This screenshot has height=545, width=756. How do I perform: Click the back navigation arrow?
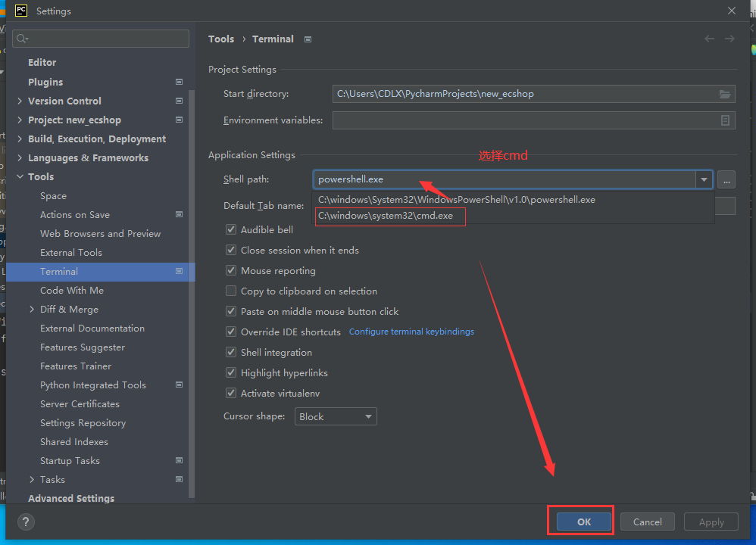point(709,39)
